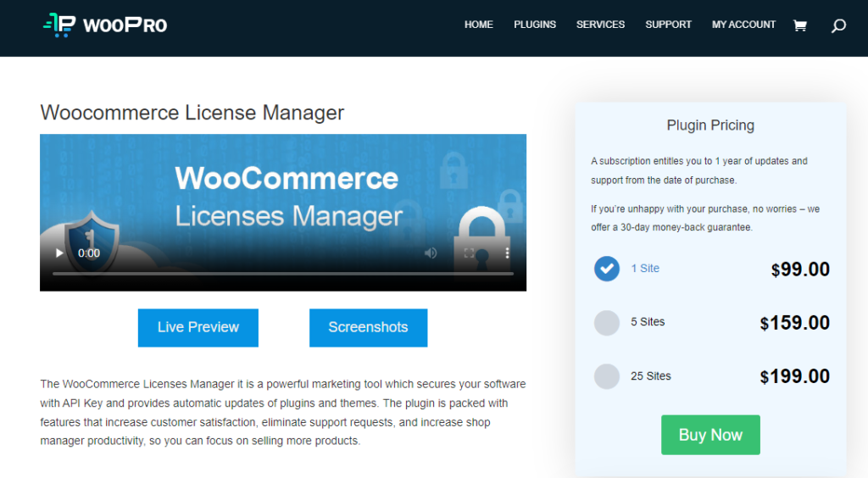Click the 0:00 video timestamp
This screenshot has height=478, width=868.
coord(88,253)
